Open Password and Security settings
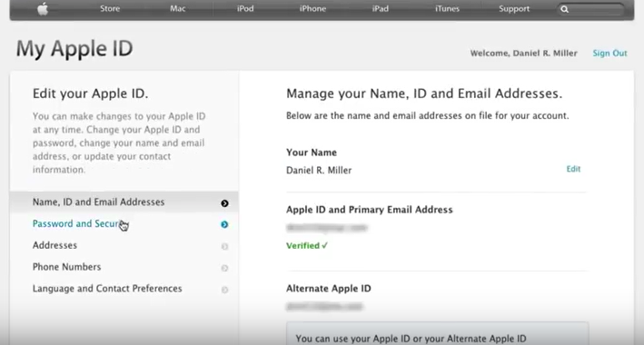Viewport: 644px width, 345px height. coord(124,224)
